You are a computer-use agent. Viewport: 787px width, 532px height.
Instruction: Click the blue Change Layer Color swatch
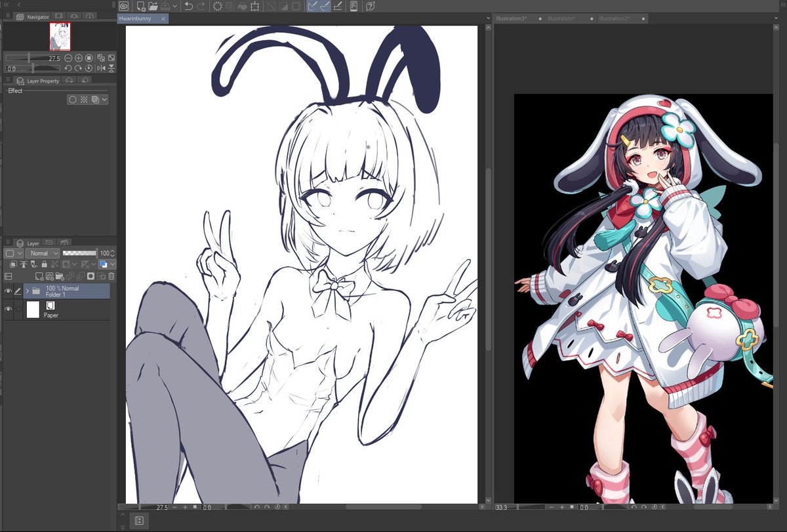pyautogui.click(x=103, y=264)
